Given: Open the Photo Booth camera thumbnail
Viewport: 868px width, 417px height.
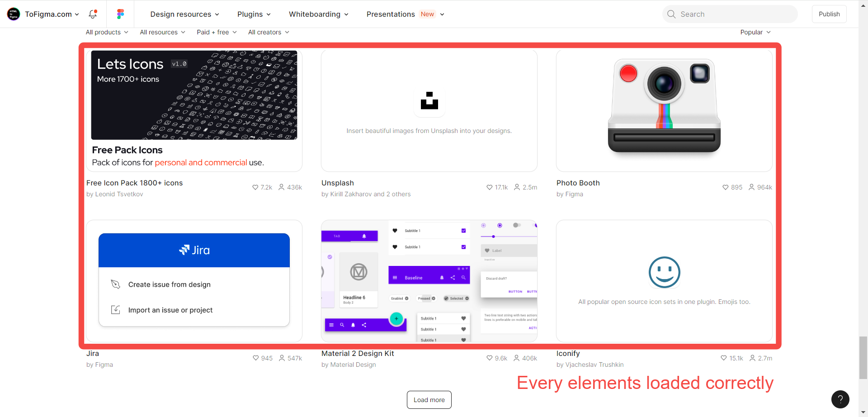Looking at the screenshot, I should (x=664, y=110).
